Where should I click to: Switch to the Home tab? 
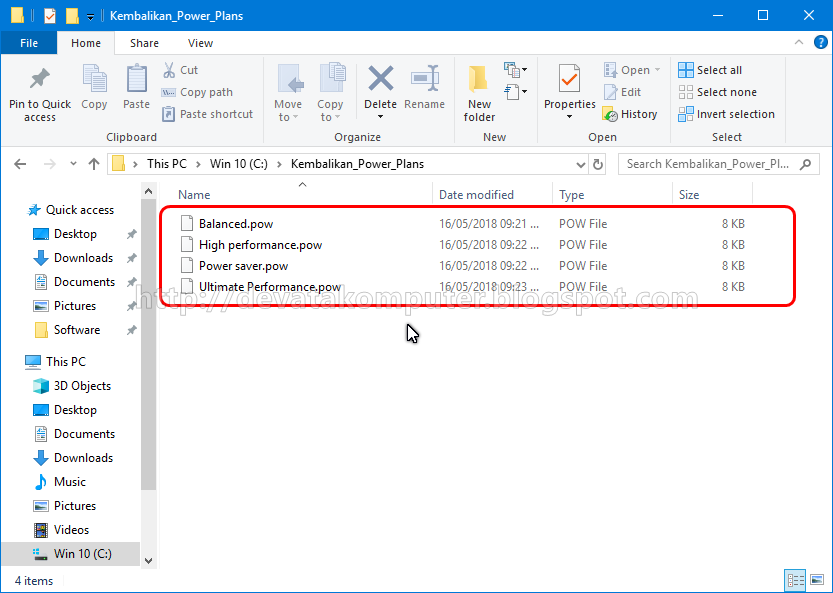pyautogui.click(x=86, y=43)
